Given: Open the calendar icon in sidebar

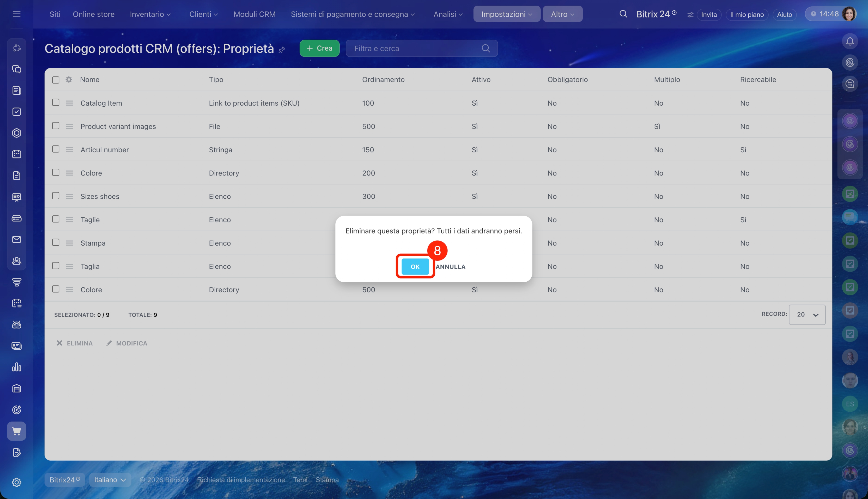Looking at the screenshot, I should [x=17, y=154].
